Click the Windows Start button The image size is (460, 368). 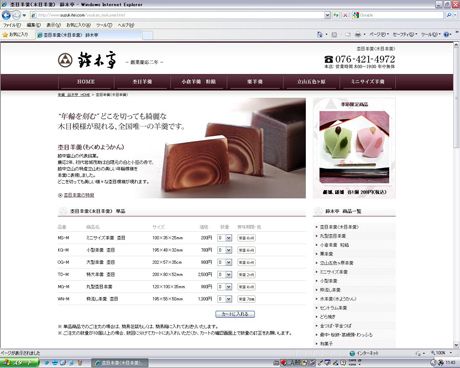pos(19,363)
